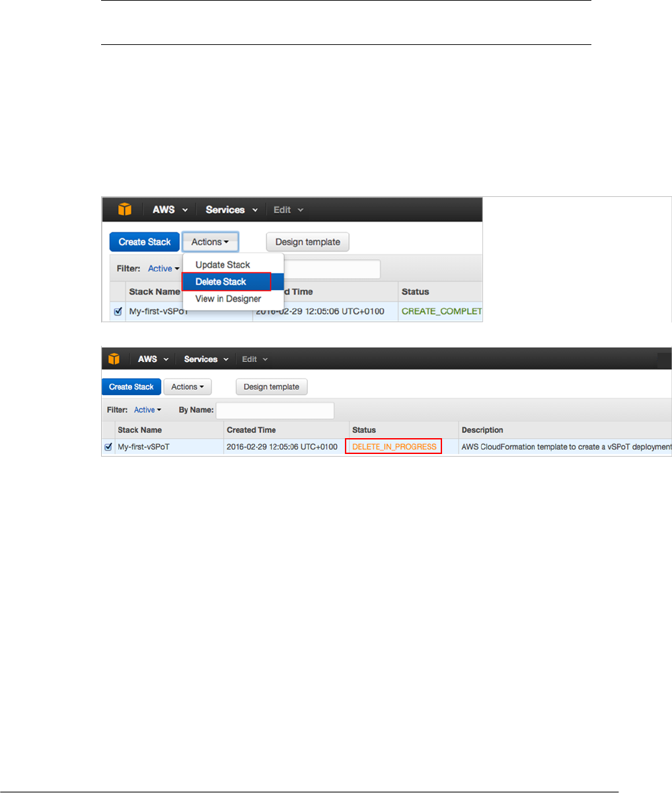
Task: Click the Description column header
Action: 482,430
